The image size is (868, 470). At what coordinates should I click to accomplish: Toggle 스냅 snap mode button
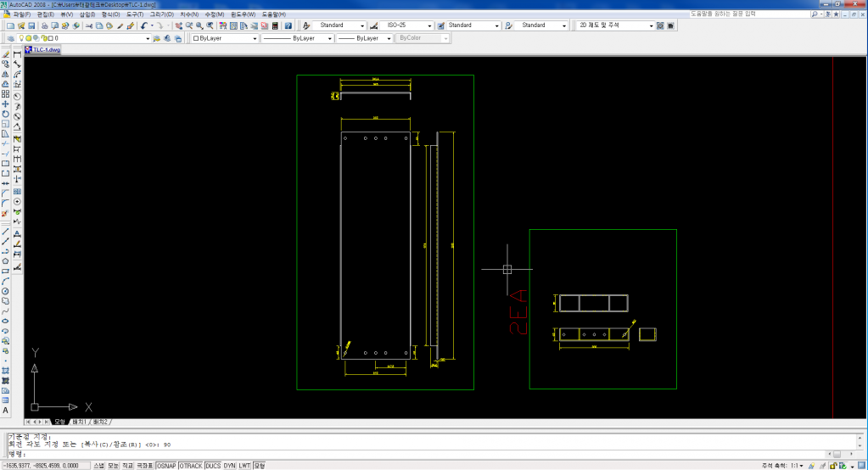[x=98, y=466]
